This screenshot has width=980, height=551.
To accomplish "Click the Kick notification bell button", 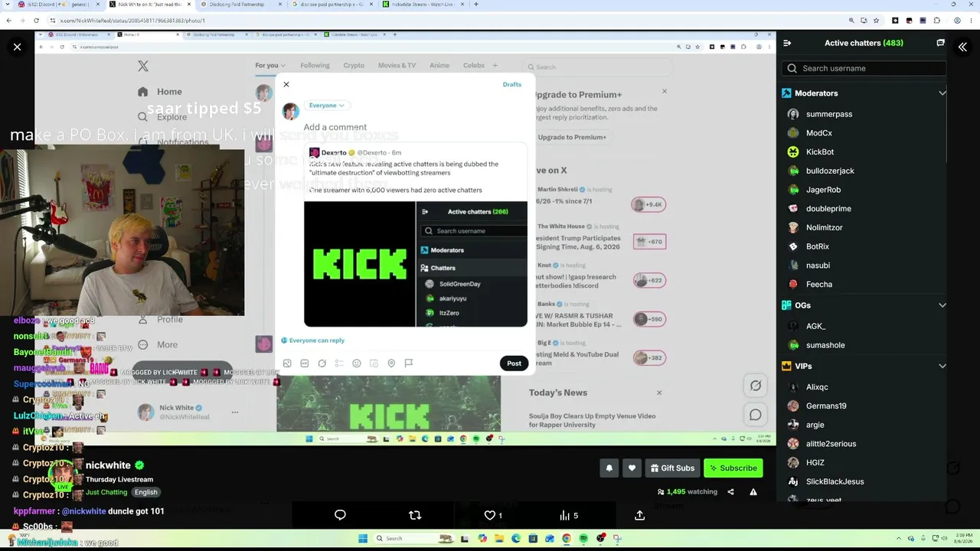I will pyautogui.click(x=609, y=468).
